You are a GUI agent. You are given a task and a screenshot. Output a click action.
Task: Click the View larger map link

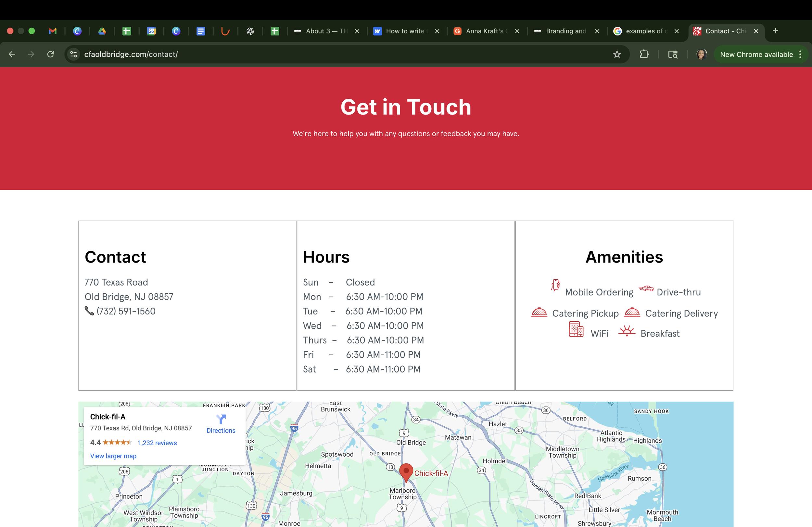point(113,456)
